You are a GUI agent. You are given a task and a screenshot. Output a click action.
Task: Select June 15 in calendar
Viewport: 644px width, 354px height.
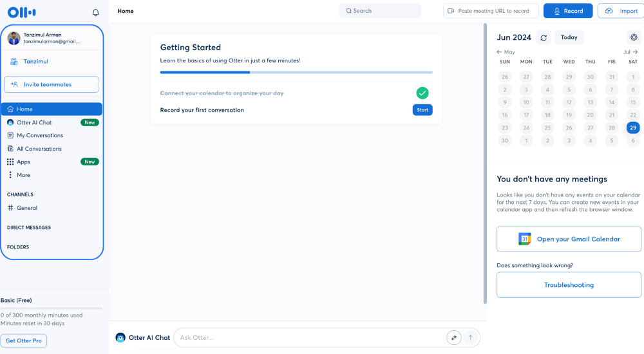point(633,102)
